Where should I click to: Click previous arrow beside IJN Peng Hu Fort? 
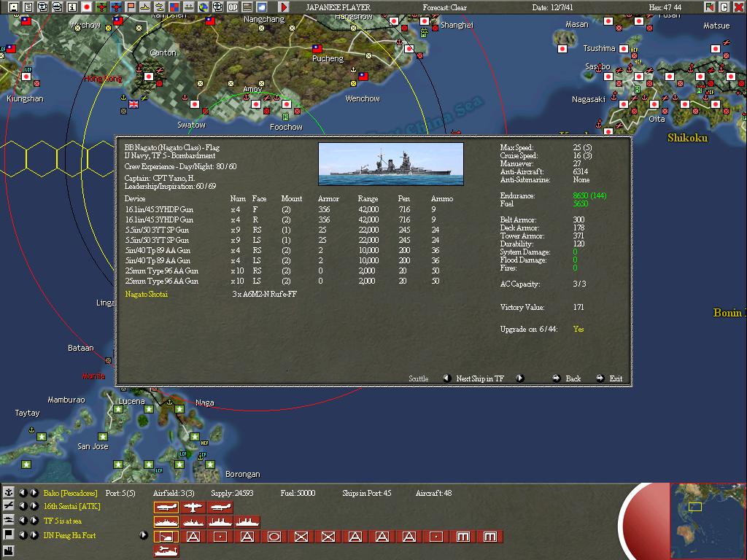coord(23,534)
